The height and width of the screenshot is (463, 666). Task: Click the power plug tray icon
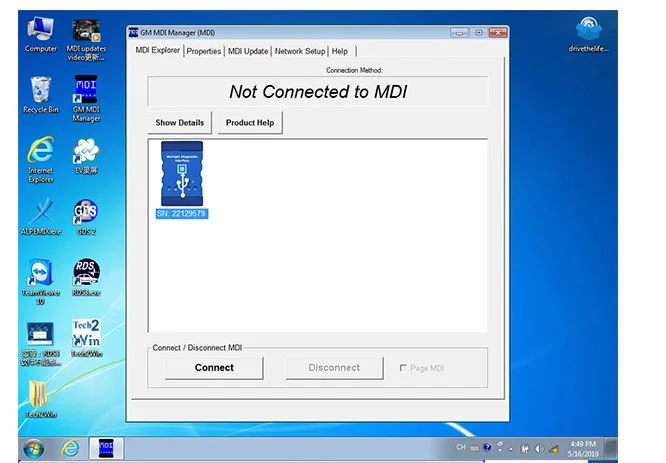525,449
